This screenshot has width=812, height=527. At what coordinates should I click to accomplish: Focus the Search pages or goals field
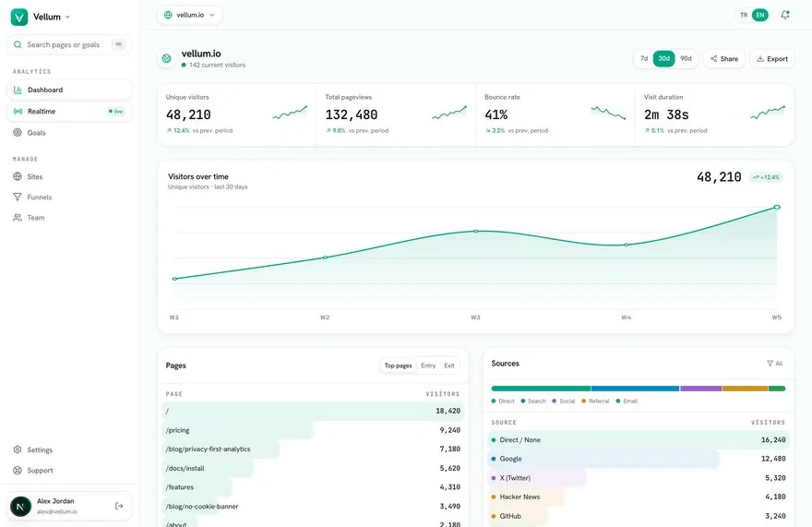[69, 44]
